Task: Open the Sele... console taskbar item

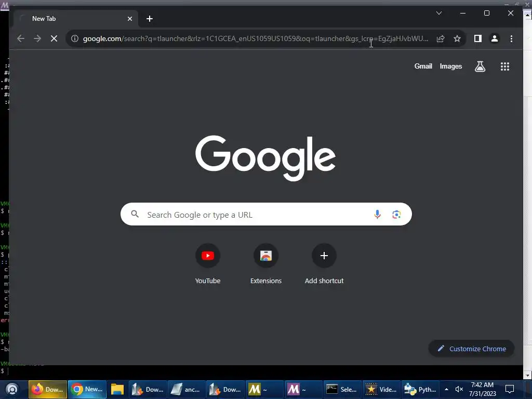Action: pos(342,390)
